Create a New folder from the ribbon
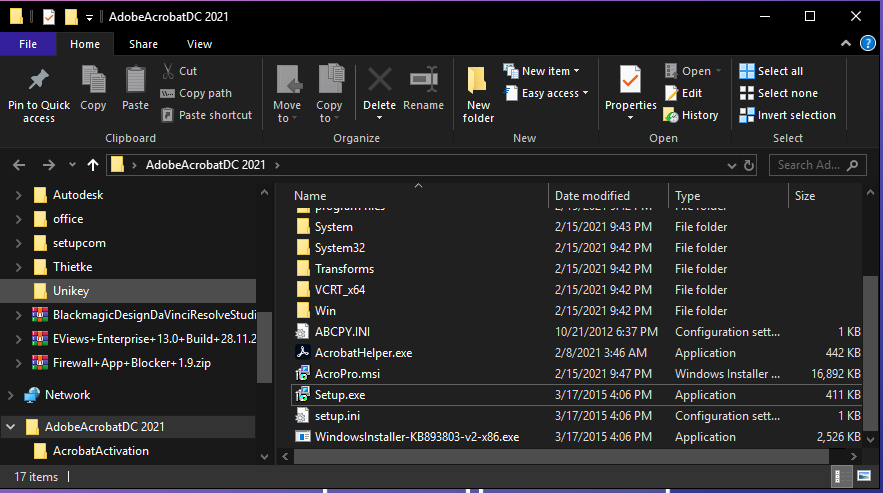The image size is (883, 493). coord(478,94)
